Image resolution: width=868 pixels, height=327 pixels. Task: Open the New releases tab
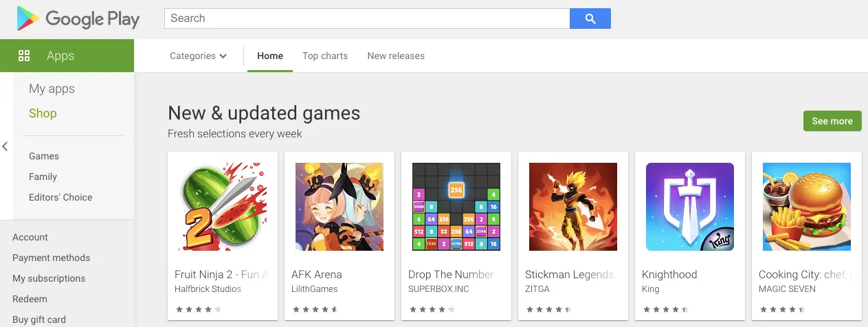[396, 56]
